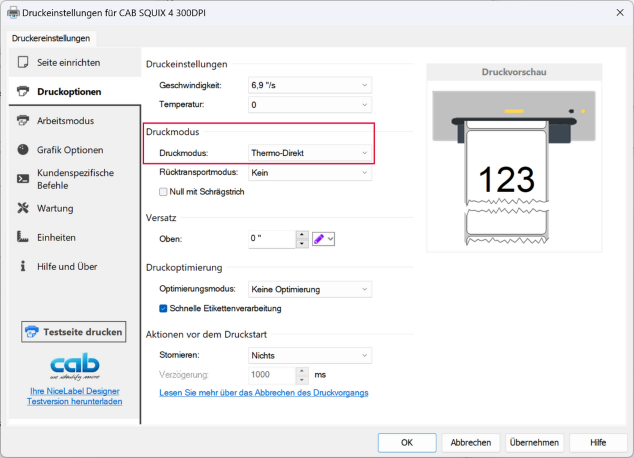
Task: Click the Seite einrichten page icon
Action: tap(23, 62)
